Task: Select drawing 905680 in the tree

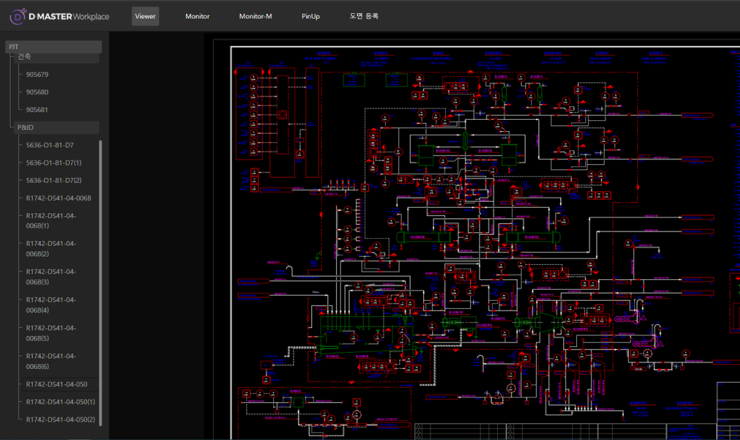Action: click(37, 92)
